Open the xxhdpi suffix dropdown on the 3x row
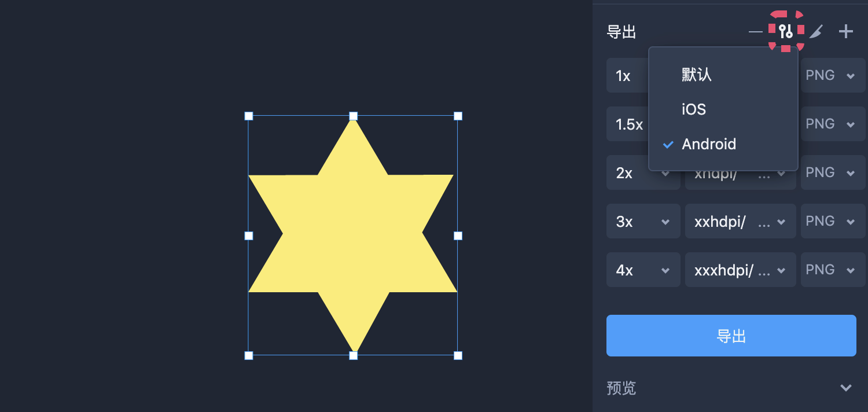The image size is (868, 412). (740, 221)
